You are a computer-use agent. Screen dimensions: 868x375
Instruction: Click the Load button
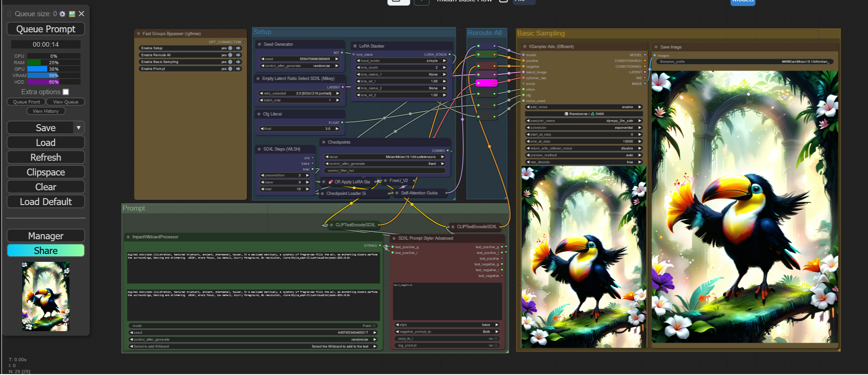46,143
